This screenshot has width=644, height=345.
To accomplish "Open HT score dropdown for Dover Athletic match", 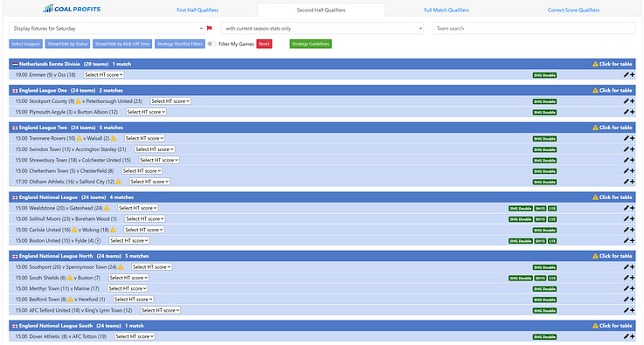I will click(x=135, y=336).
